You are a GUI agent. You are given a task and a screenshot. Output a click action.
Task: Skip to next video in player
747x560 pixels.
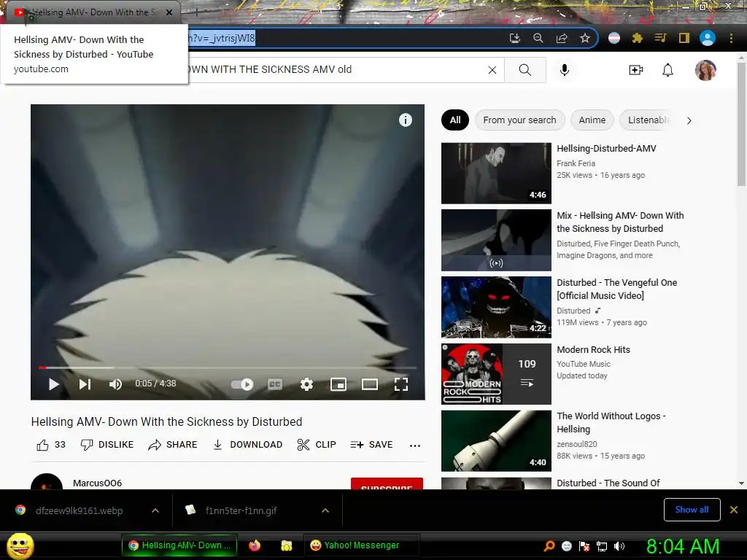[x=85, y=384]
